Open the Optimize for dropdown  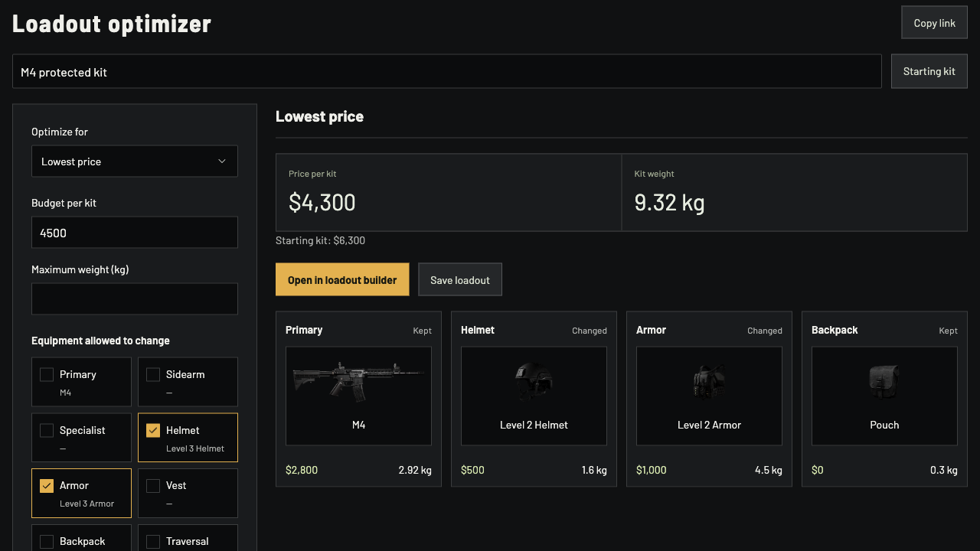pyautogui.click(x=135, y=161)
